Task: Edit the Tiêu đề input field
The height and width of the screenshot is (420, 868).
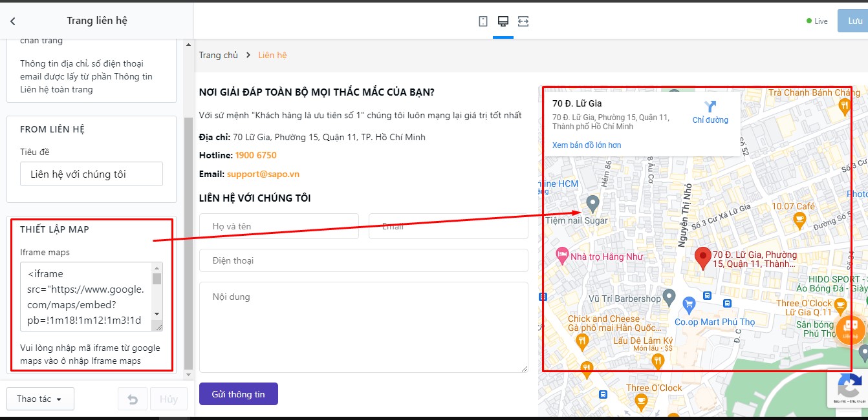Action: tap(91, 174)
